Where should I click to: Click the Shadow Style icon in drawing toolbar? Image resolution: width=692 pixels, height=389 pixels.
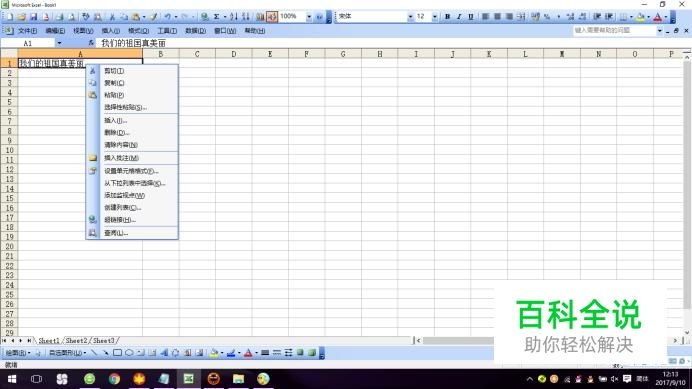[x=300, y=353]
